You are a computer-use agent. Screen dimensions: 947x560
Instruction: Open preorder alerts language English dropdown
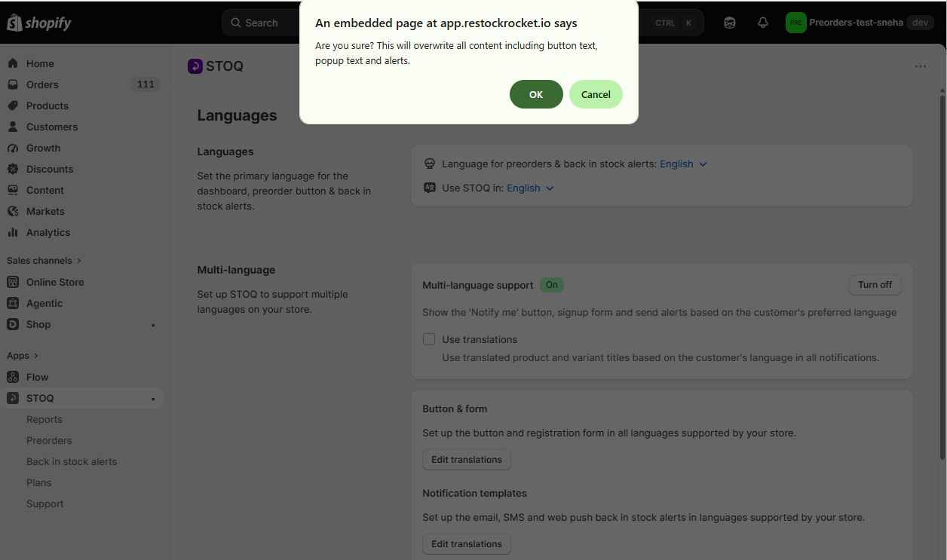tap(683, 164)
